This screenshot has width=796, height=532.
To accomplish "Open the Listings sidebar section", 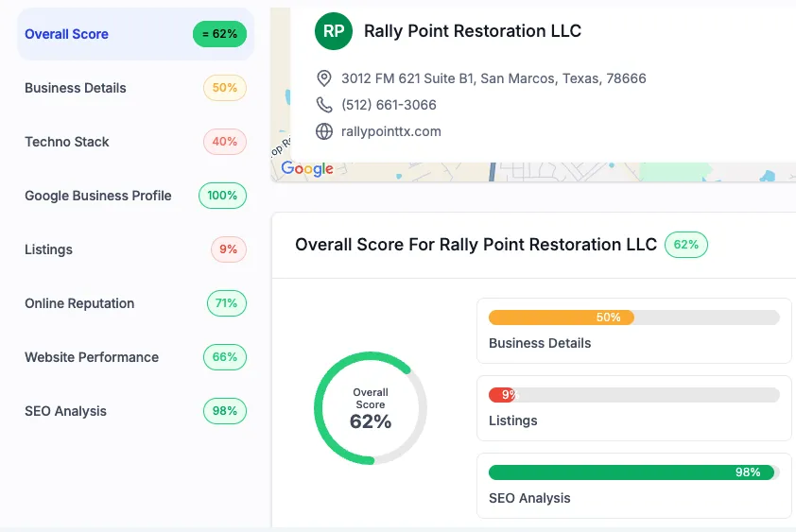I will [135, 249].
